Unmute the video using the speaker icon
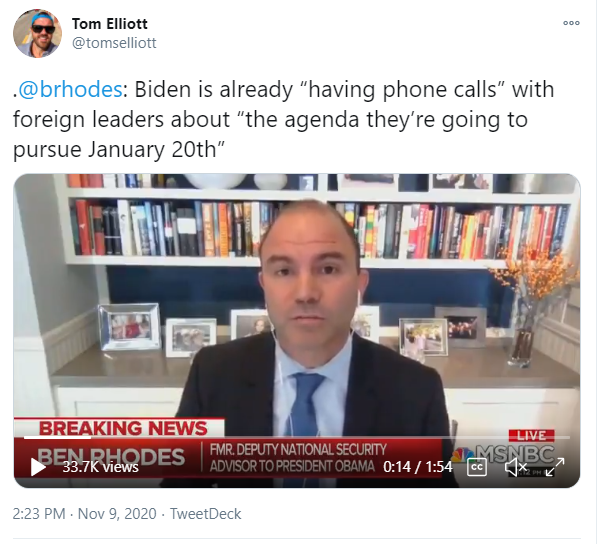This screenshot has height=544, width=597. (x=515, y=467)
